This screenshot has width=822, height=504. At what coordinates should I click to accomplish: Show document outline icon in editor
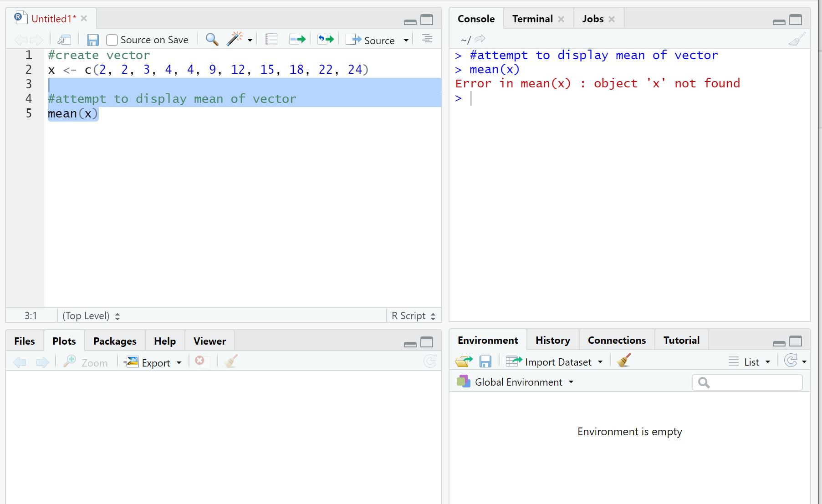427,39
